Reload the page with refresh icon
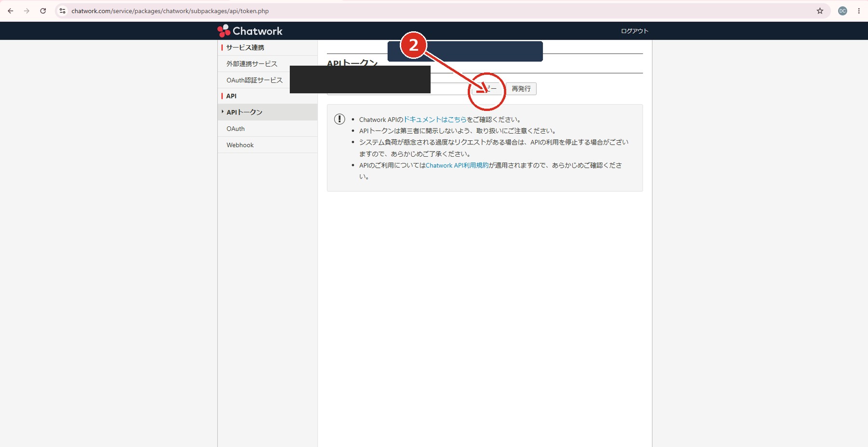Viewport: 868px width, 447px height. point(43,11)
